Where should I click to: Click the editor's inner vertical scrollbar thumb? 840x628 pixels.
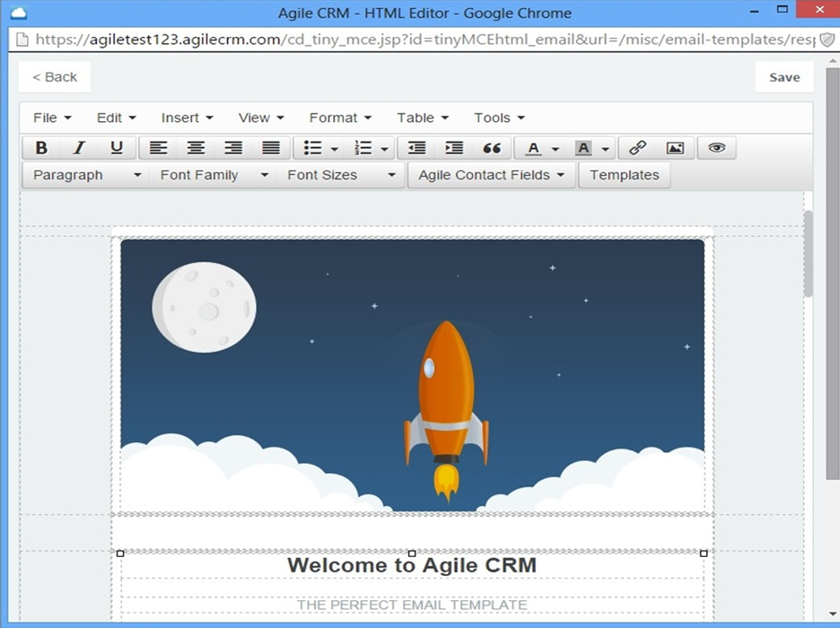pos(809,254)
